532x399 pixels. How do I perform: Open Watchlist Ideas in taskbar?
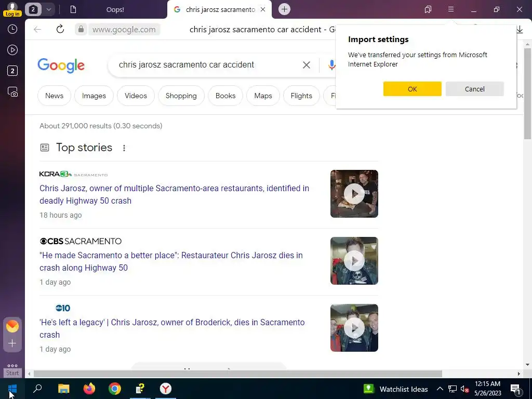396,389
